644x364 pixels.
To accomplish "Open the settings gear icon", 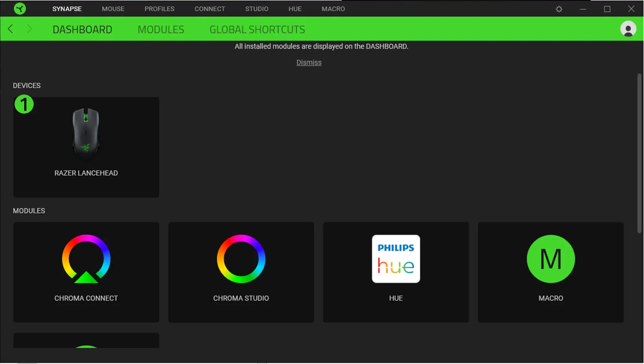I will click(x=559, y=9).
